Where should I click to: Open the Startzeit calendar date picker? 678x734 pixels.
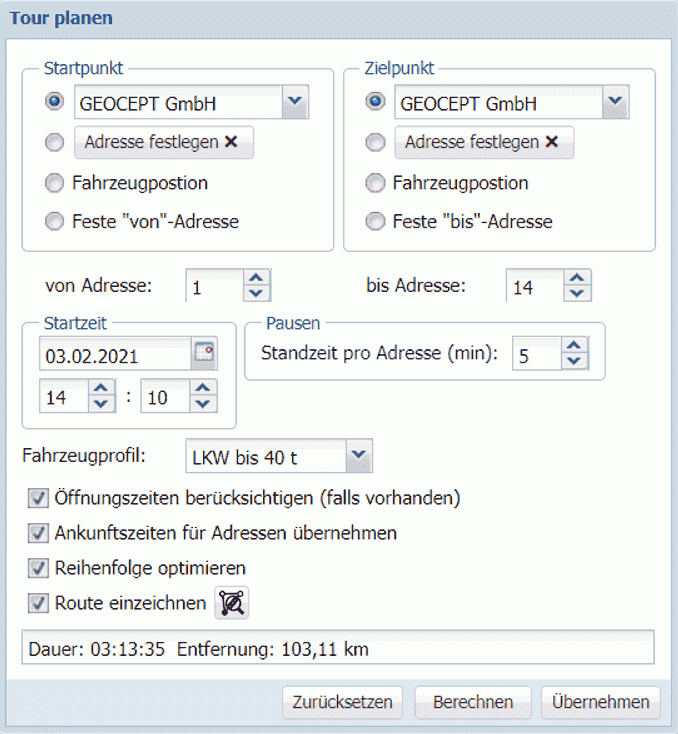click(204, 355)
